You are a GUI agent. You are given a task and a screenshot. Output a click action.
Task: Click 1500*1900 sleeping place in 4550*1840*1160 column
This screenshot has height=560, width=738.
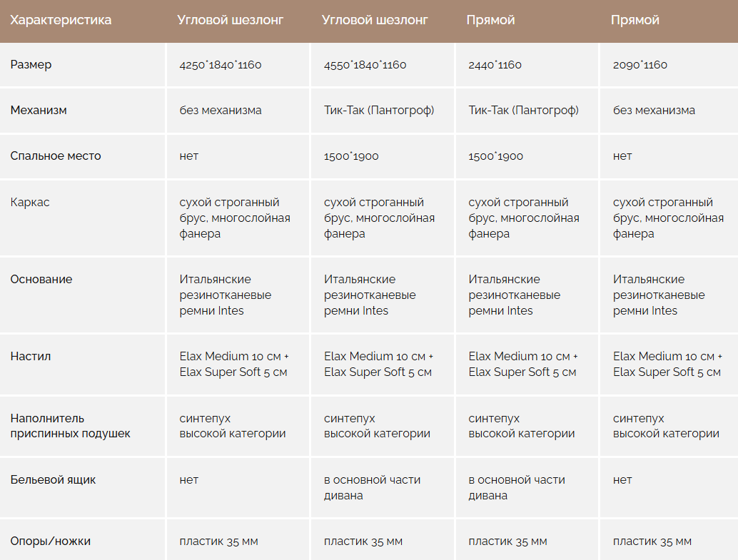[x=351, y=156]
